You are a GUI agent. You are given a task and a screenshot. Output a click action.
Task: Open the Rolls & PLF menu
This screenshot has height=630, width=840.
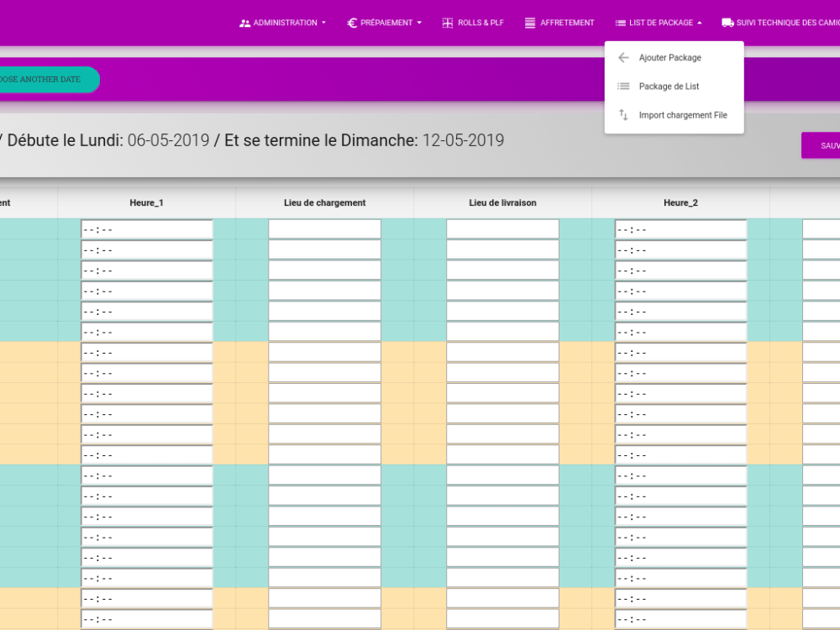click(x=473, y=23)
